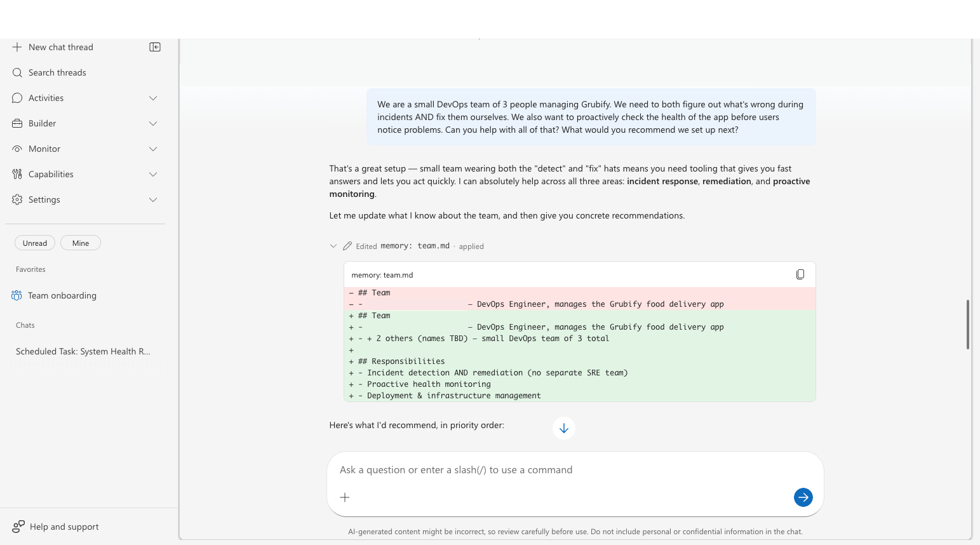980x545 pixels.
Task: Send the message with the blue arrow
Action: click(803, 497)
